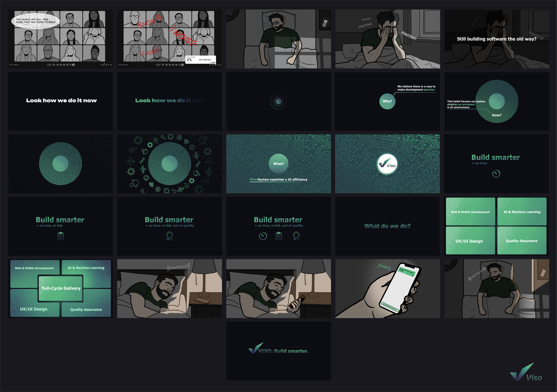
Task: Click the 'Still building software the old way?' text
Action: 497,39
